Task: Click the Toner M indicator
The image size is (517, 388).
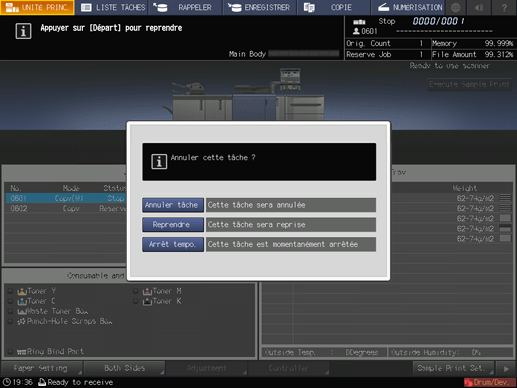Action: pyautogui.click(x=136, y=291)
